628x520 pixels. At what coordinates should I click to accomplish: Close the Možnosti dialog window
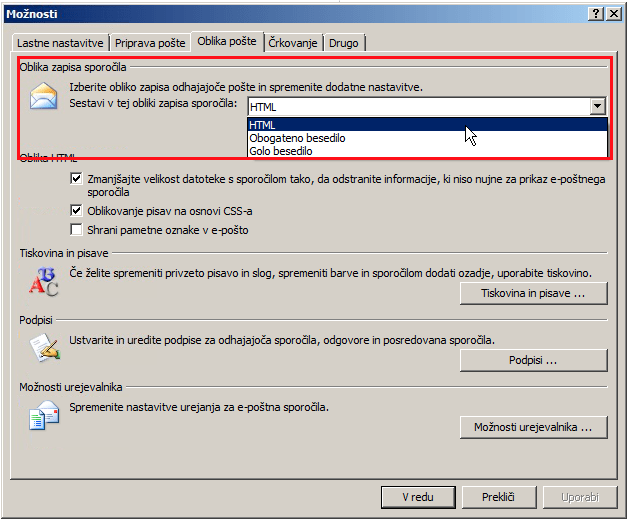[615, 12]
